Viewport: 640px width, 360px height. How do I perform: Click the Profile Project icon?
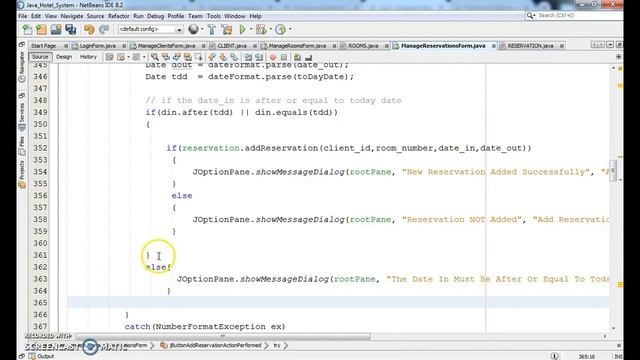pos(280,29)
